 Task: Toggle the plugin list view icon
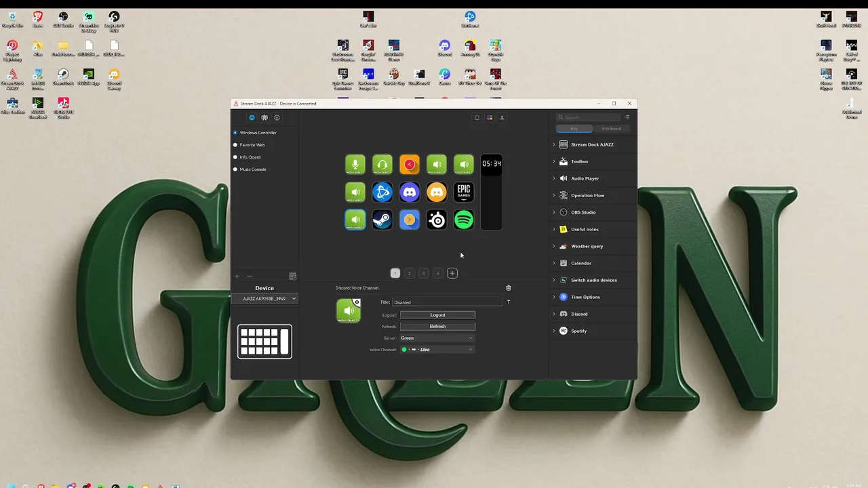click(627, 117)
